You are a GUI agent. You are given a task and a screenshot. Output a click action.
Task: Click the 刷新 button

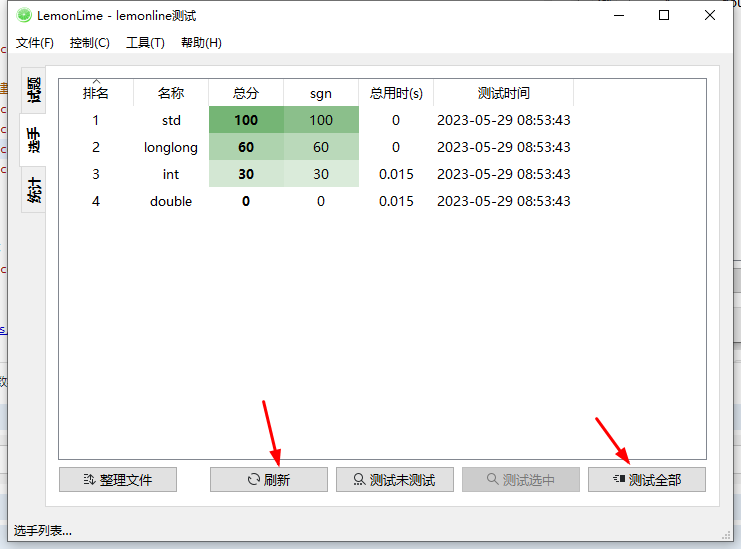(269, 480)
